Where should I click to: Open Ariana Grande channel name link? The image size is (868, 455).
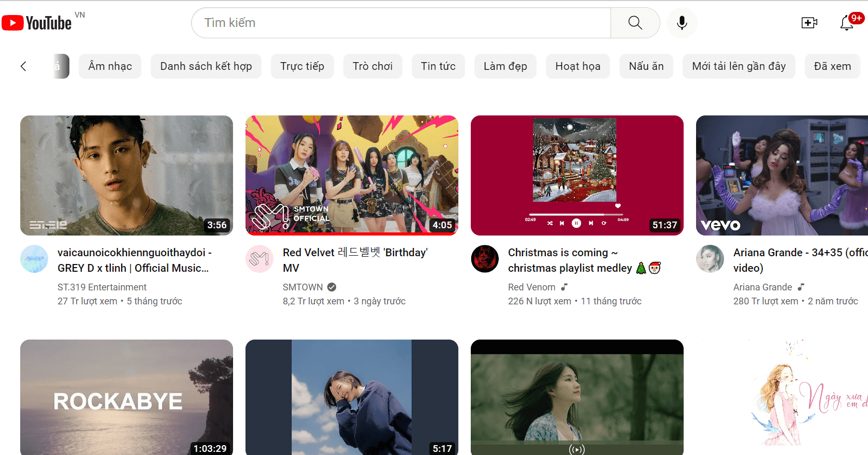coord(763,287)
